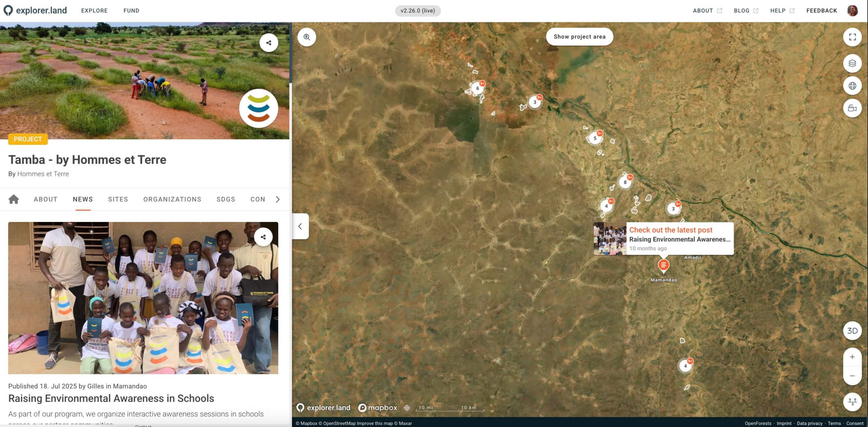Click the Hommes et Terre round logo

(259, 108)
